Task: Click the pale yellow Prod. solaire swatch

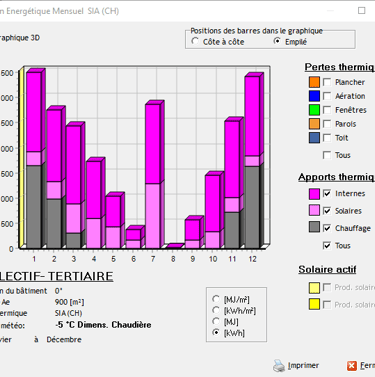Action: coord(314,288)
